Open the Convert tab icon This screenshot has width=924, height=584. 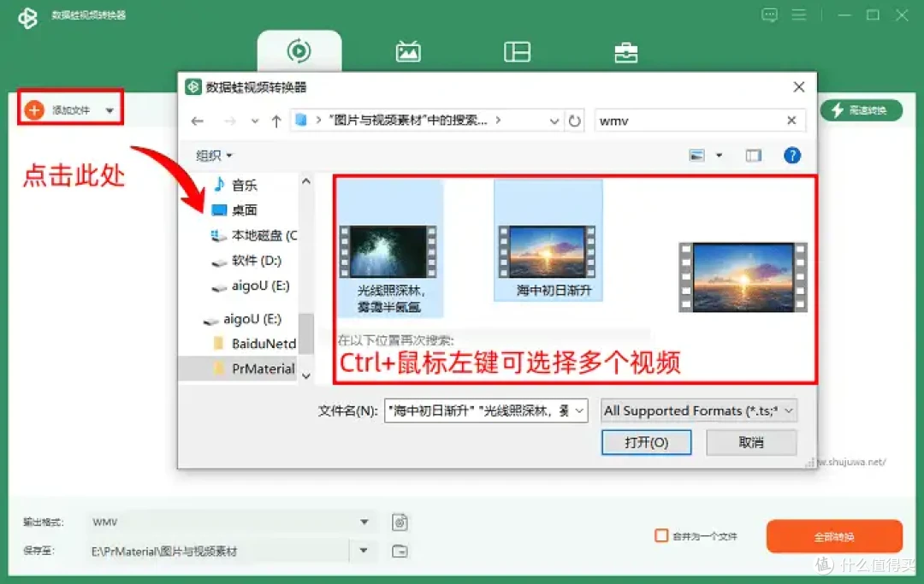pyautogui.click(x=299, y=51)
